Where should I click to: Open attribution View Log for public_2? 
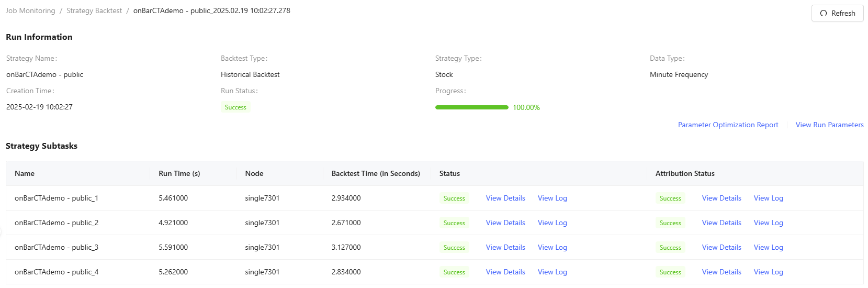coord(768,223)
